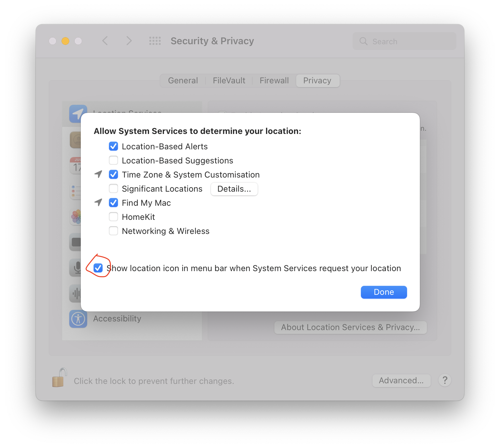
Task: Open Advanced security settings
Action: [x=401, y=381]
